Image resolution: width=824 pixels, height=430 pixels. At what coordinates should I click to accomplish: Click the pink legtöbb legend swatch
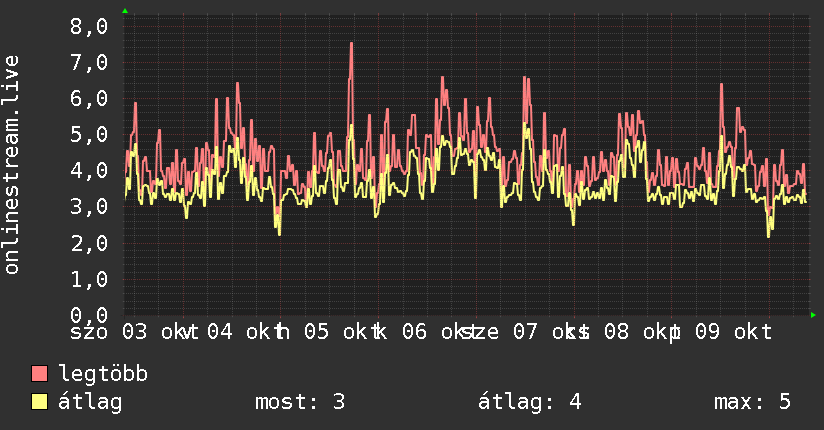tap(39, 374)
